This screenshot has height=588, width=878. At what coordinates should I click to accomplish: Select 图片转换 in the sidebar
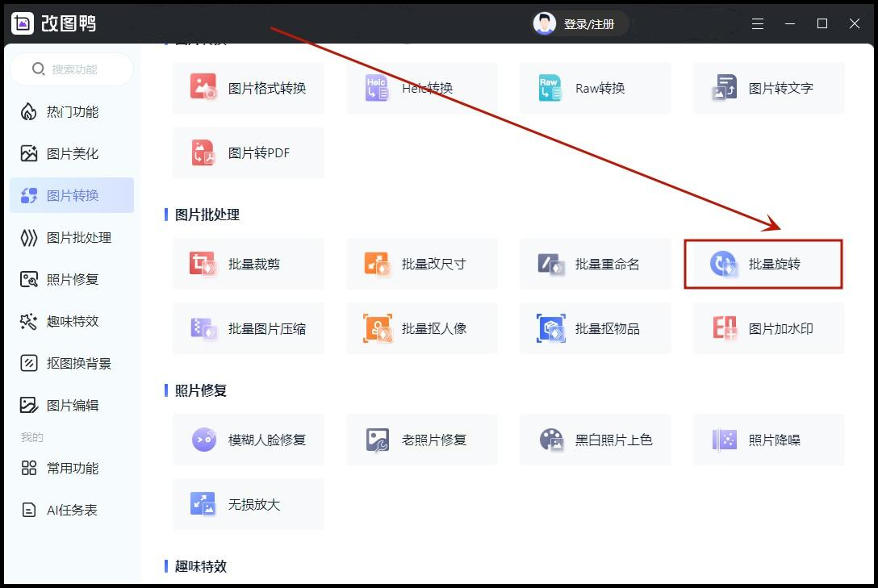click(72, 195)
